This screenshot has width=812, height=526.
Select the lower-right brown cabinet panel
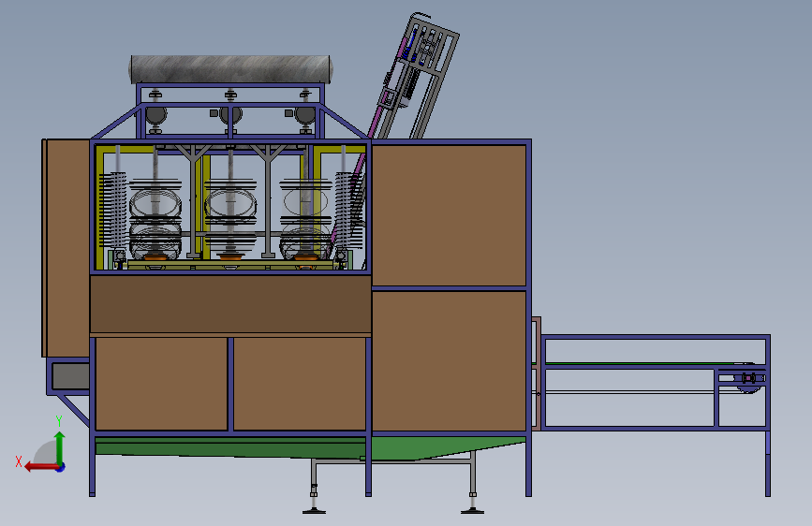point(449,361)
